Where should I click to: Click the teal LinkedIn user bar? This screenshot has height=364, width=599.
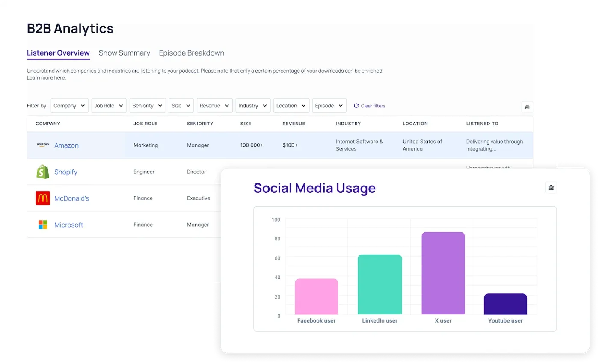click(x=380, y=285)
